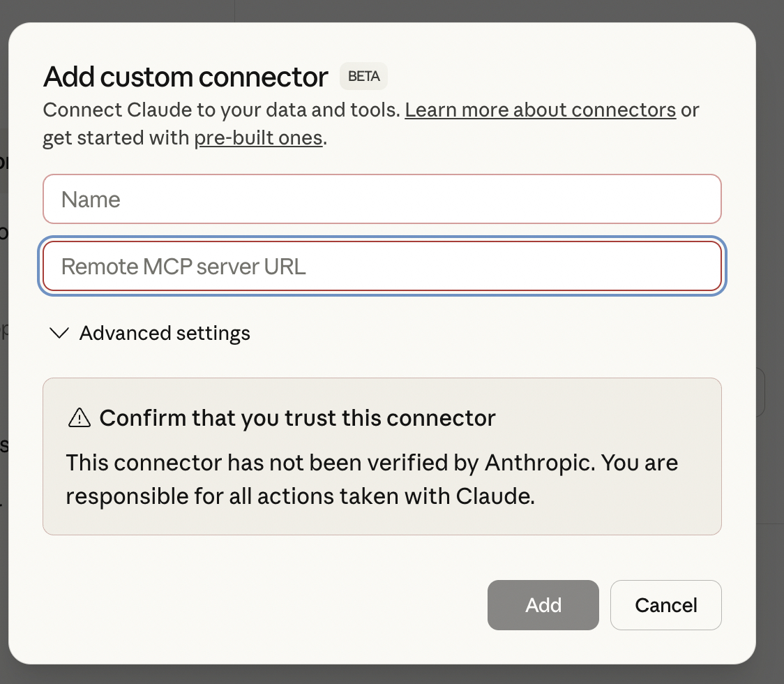
Task: Focus the Name input field
Action: (x=382, y=200)
